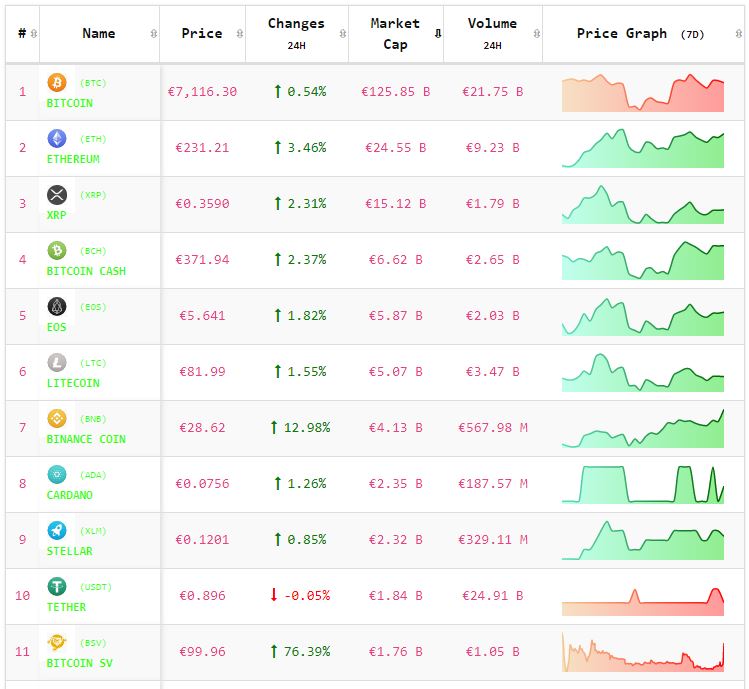
Task: Open Bitcoin 7-day price graph
Action: (x=643, y=93)
